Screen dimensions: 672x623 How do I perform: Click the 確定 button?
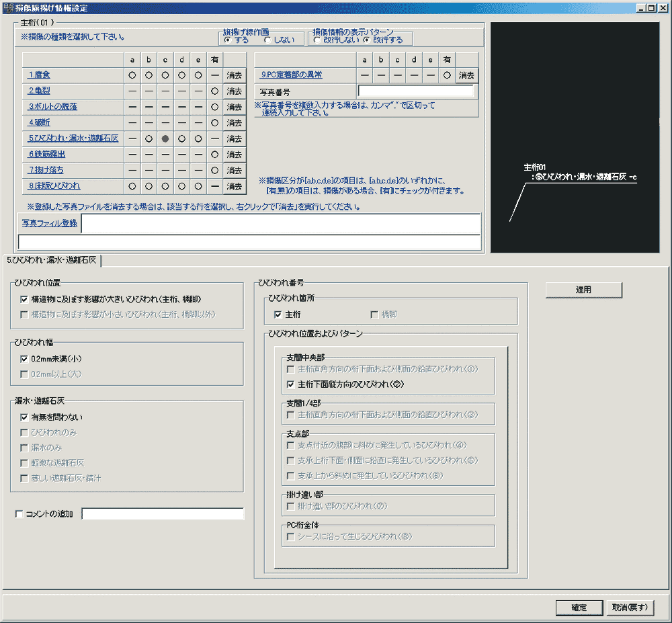[x=579, y=608]
